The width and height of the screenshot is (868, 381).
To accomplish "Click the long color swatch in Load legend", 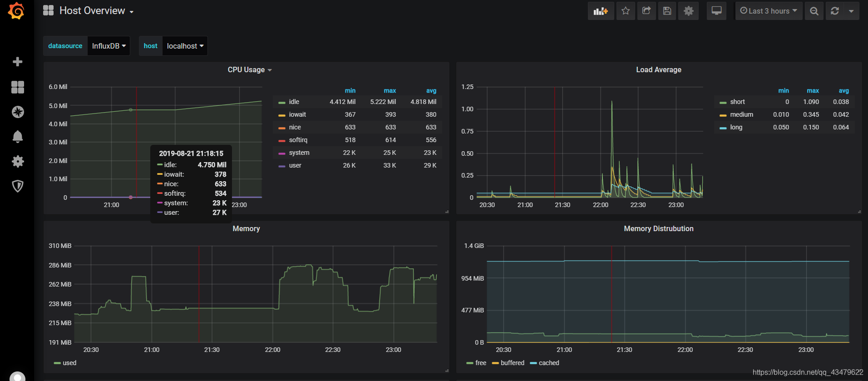I will click(723, 128).
